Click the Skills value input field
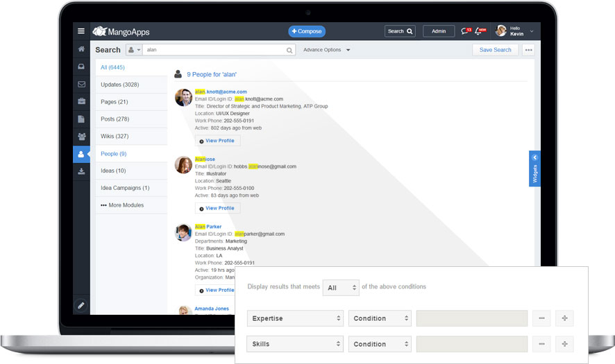Image resolution: width=615 pixels, height=364 pixels. (x=472, y=344)
